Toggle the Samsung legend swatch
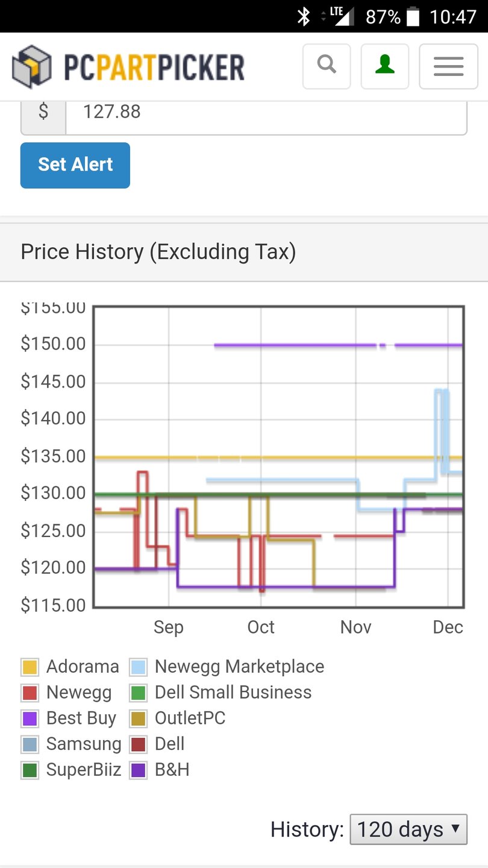The height and width of the screenshot is (868, 488). pyautogui.click(x=30, y=744)
